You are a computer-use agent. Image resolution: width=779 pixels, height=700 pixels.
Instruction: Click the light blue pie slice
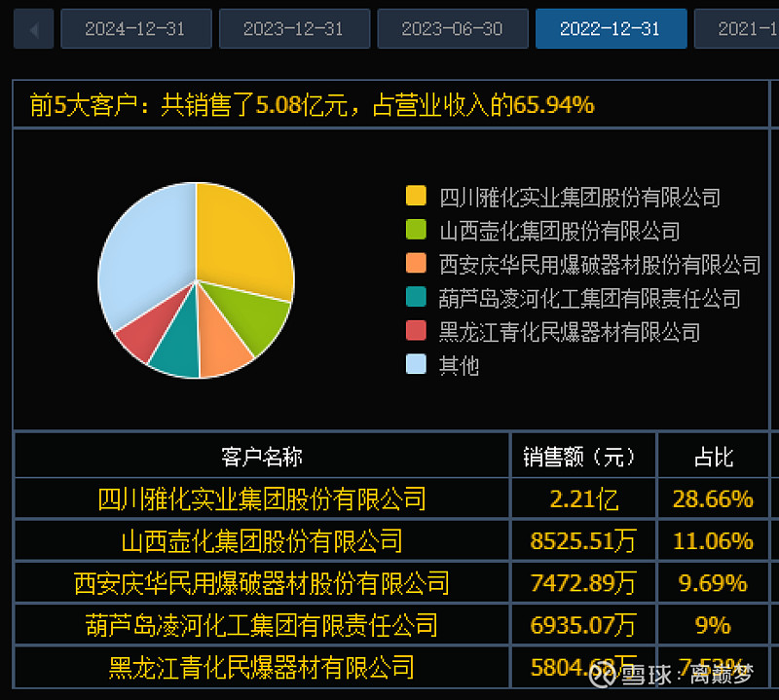(x=149, y=253)
